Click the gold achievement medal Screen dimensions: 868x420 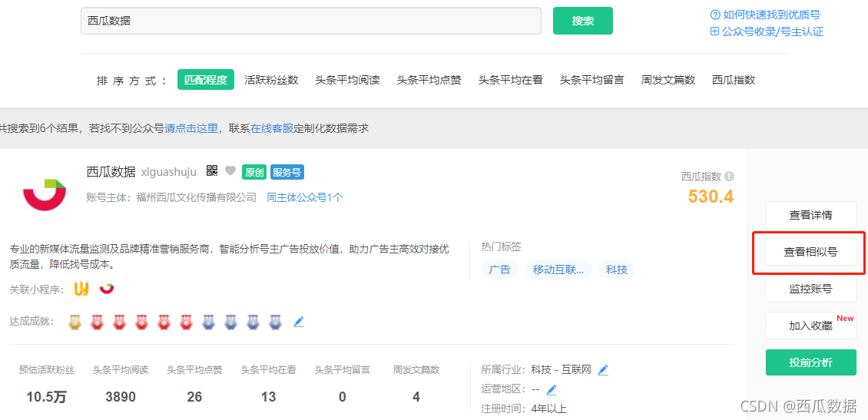click(75, 322)
